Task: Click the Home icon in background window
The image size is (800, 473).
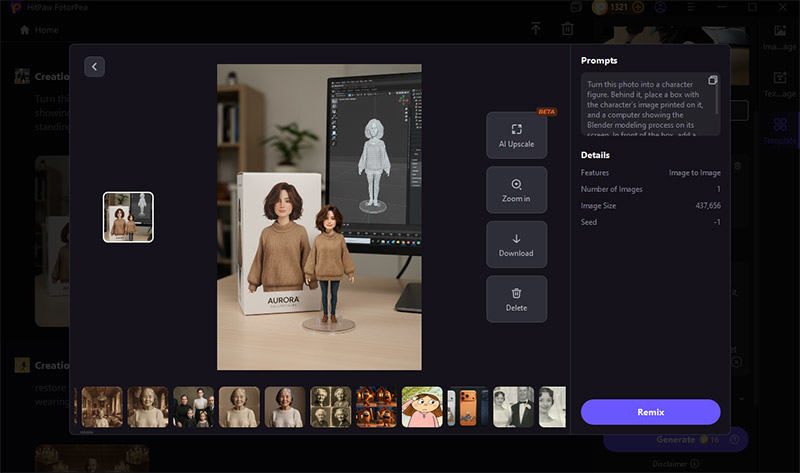Action: pos(24,30)
